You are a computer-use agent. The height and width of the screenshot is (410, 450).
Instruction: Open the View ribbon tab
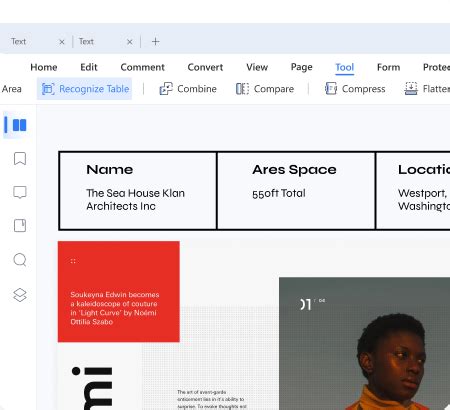pyautogui.click(x=257, y=67)
